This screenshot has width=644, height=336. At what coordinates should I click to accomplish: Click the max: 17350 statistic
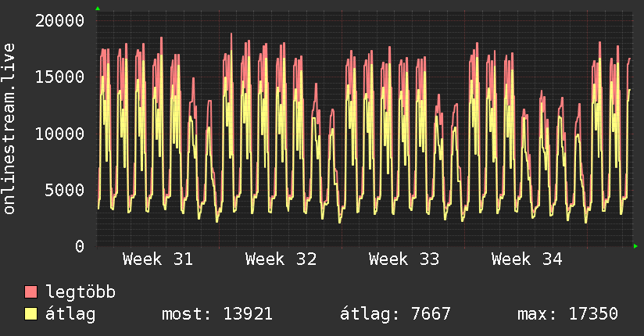click(567, 314)
